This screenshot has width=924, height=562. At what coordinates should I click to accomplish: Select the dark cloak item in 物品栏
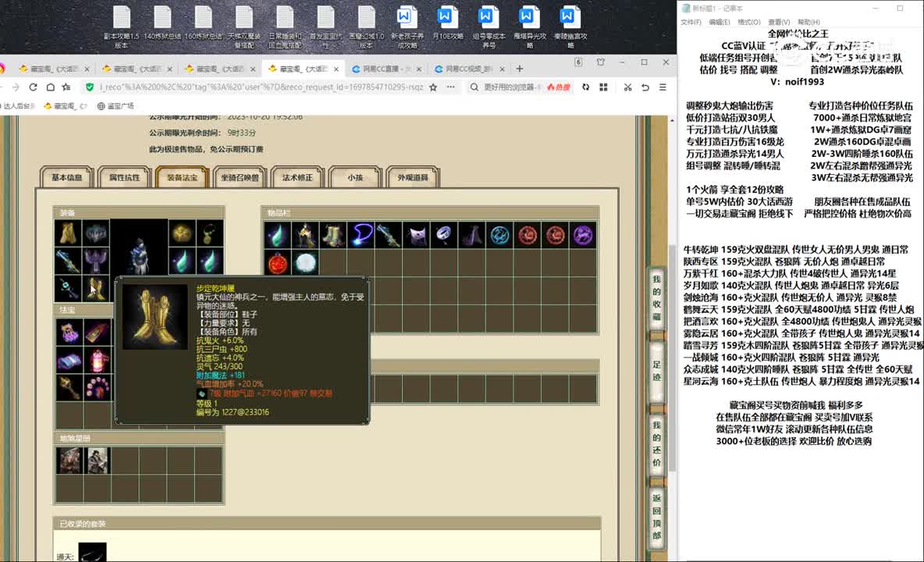coord(471,235)
